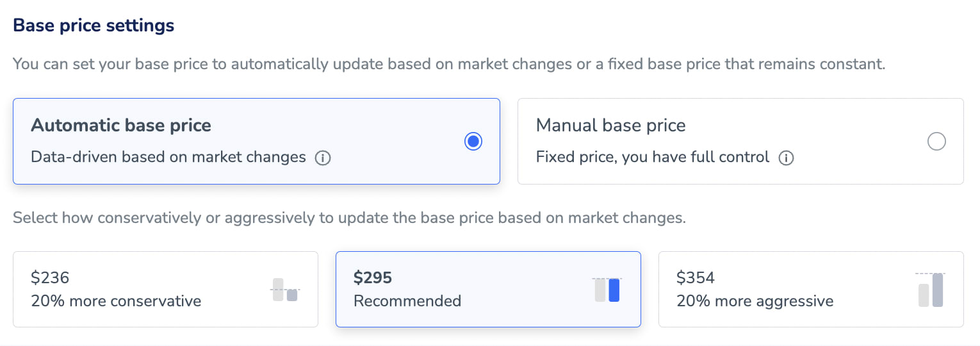This screenshot has width=980, height=346.
Task: Click the Recommended label
Action: [x=407, y=301]
